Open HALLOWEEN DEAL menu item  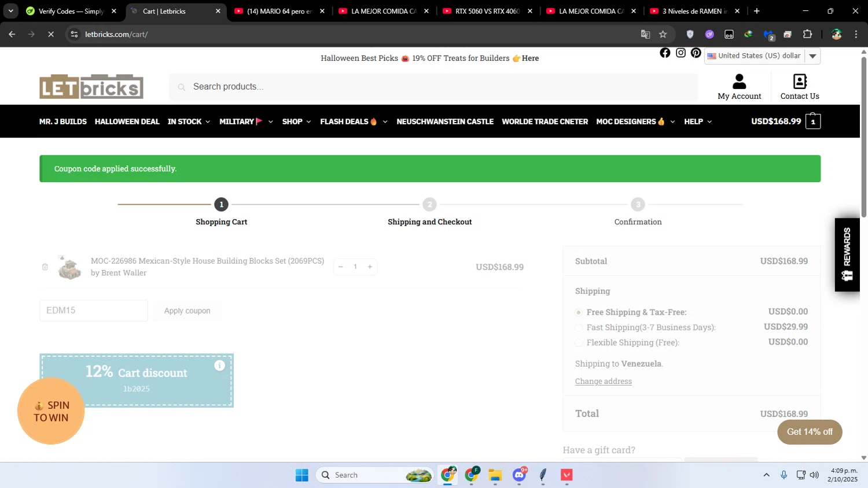point(127,121)
